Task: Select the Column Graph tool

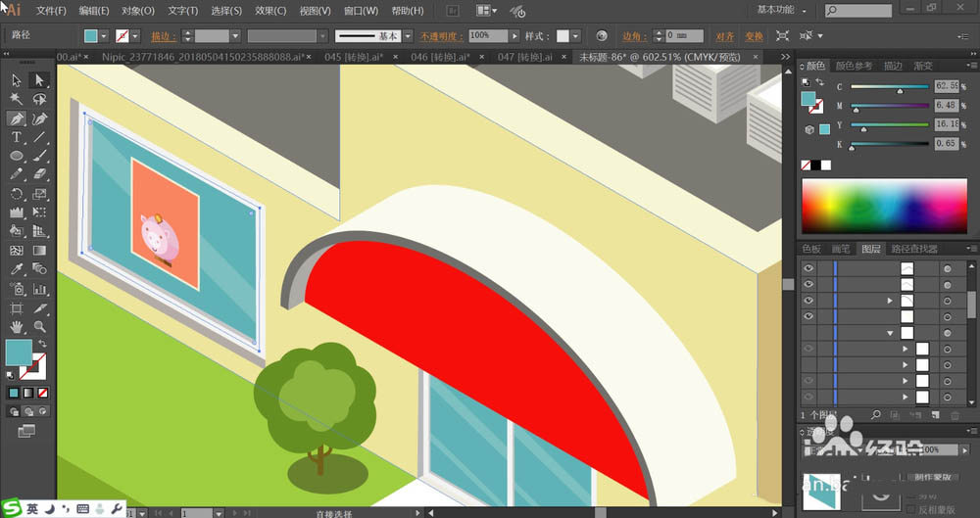Action: tap(39, 289)
